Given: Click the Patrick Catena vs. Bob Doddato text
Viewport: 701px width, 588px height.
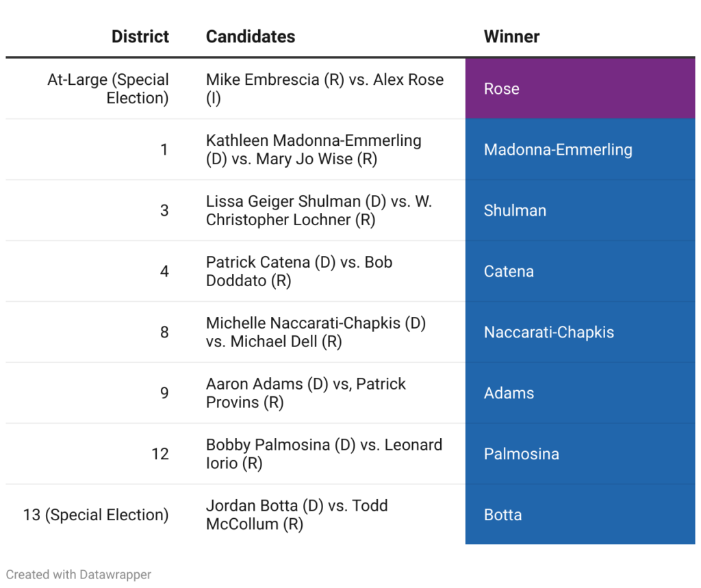Looking at the screenshot, I should 299,272.
